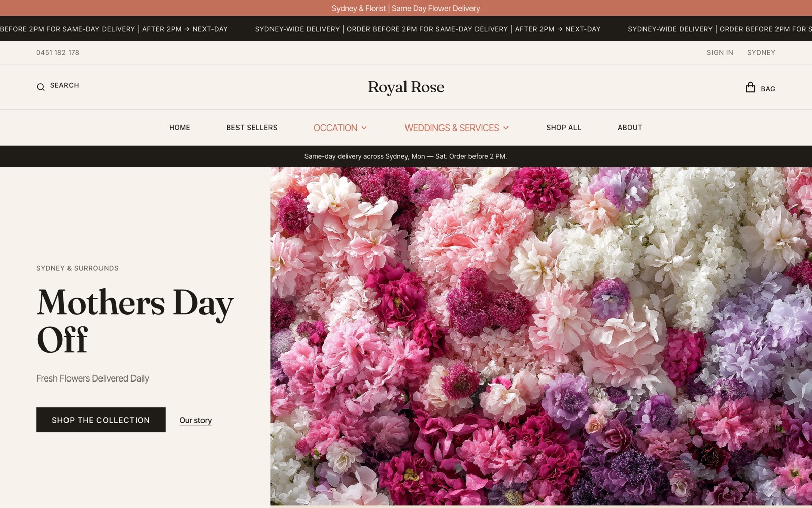The width and height of the screenshot is (812, 508).
Task: Click the Sign In link
Action: pos(720,53)
